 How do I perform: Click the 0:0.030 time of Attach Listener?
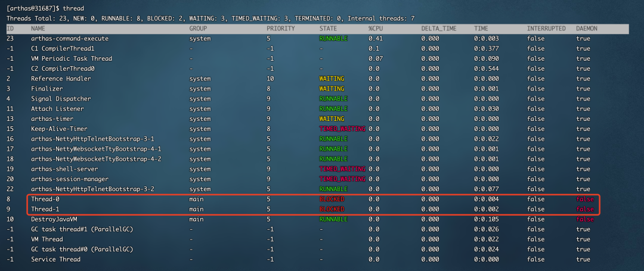487,108
